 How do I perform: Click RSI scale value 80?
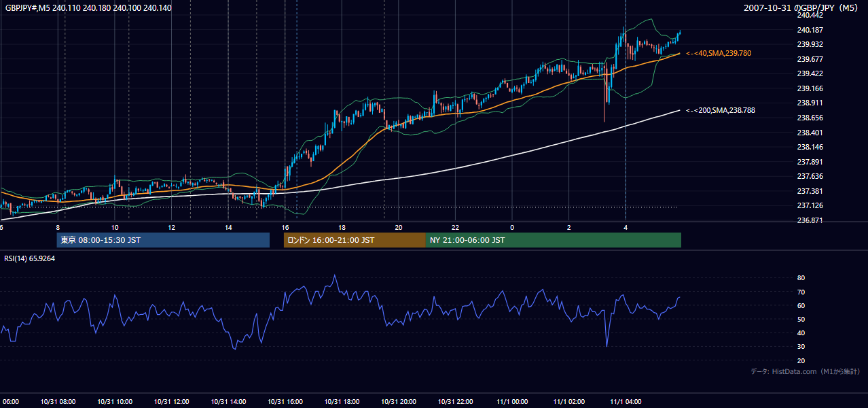pyautogui.click(x=801, y=278)
